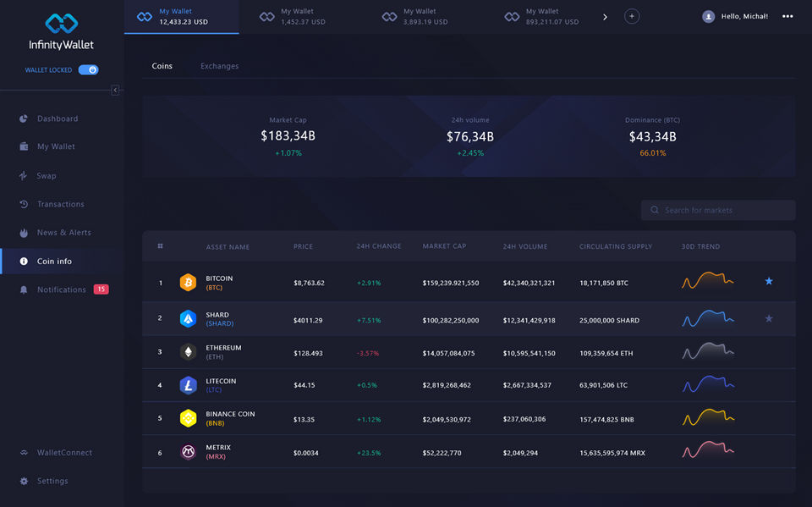The height and width of the screenshot is (507, 812).
Task: Click the red 15 notifications badge
Action: coord(101,289)
